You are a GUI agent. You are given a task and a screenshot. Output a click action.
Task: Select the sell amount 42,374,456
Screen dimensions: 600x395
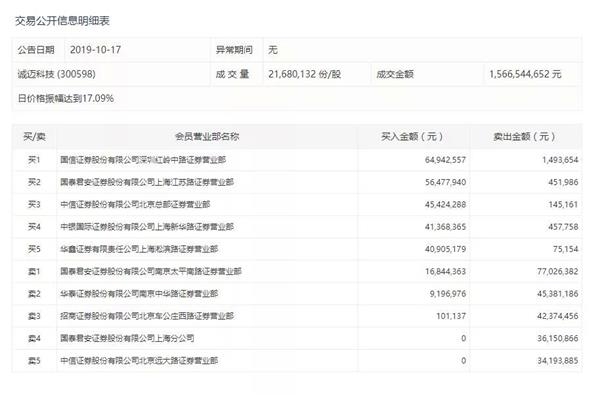point(558,316)
